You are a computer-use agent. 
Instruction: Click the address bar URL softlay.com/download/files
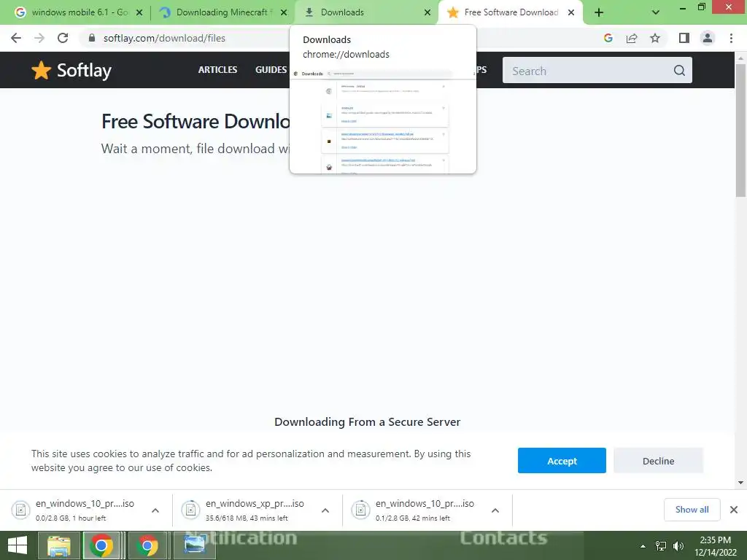164,38
